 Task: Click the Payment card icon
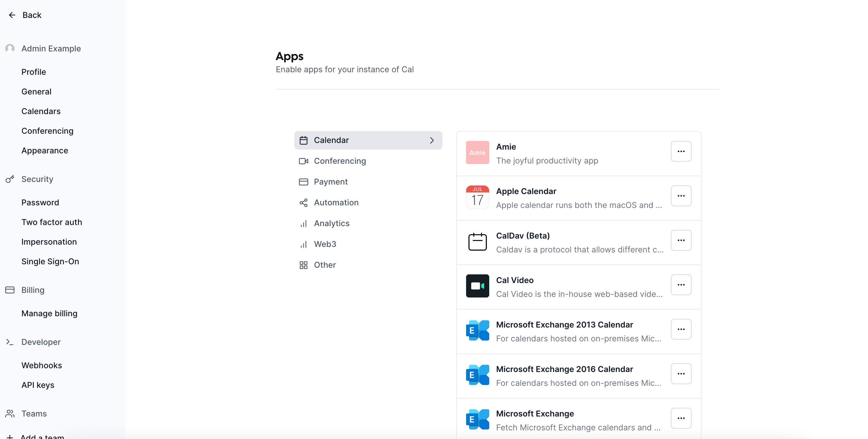(304, 182)
